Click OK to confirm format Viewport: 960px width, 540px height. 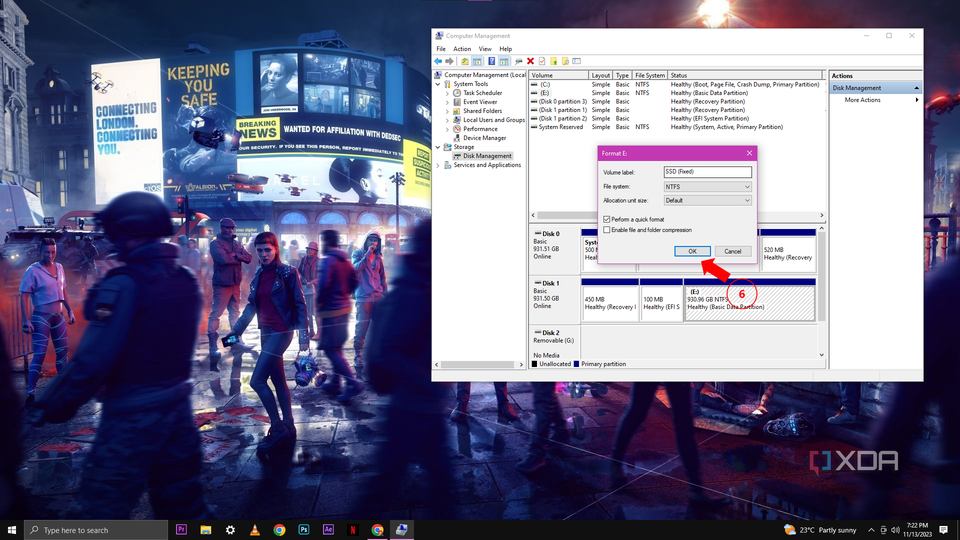[692, 251]
